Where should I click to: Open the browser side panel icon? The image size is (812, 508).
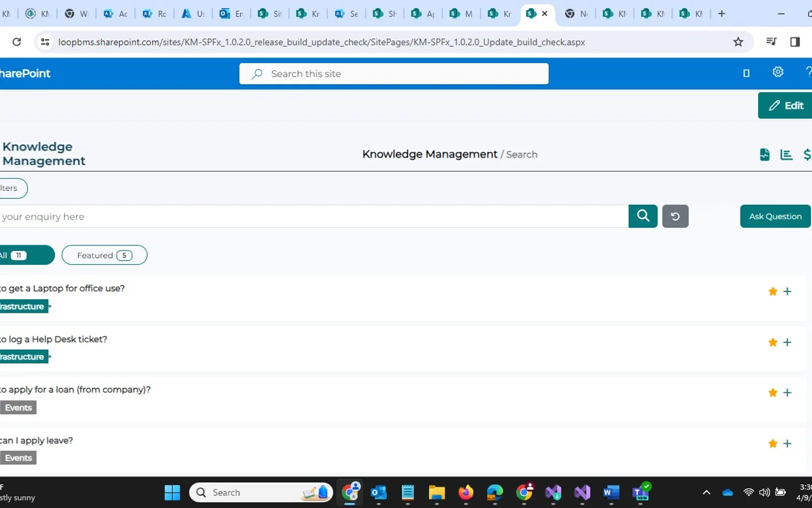point(795,42)
